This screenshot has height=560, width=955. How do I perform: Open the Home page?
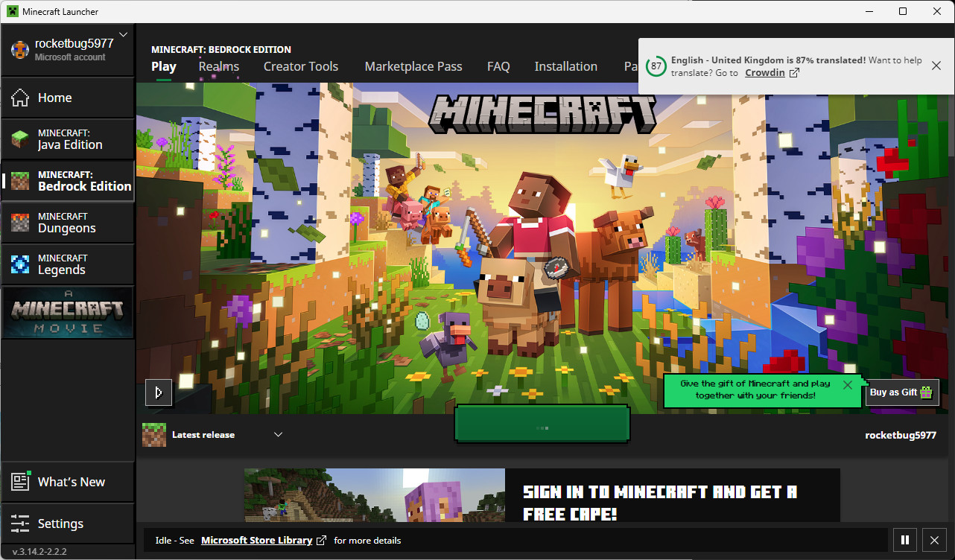68,98
